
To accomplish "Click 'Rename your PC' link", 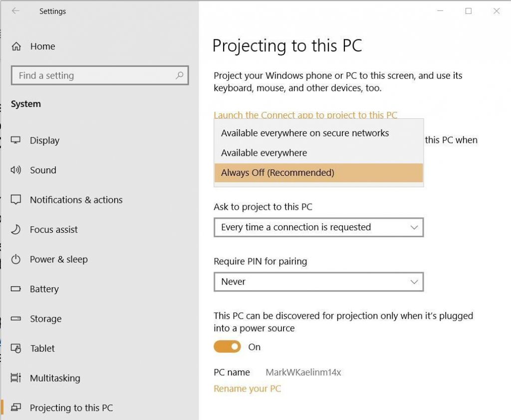I will pos(248,389).
